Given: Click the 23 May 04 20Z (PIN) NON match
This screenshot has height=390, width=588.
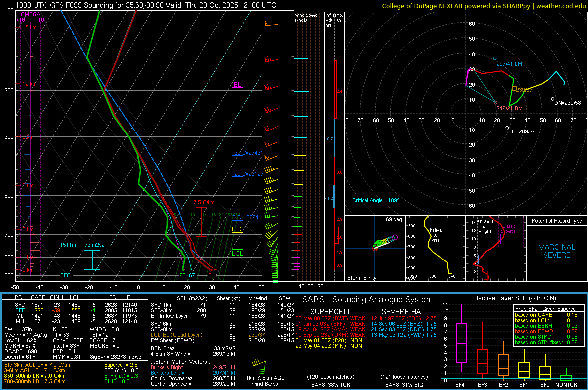Looking at the screenshot, I should tap(329, 346).
